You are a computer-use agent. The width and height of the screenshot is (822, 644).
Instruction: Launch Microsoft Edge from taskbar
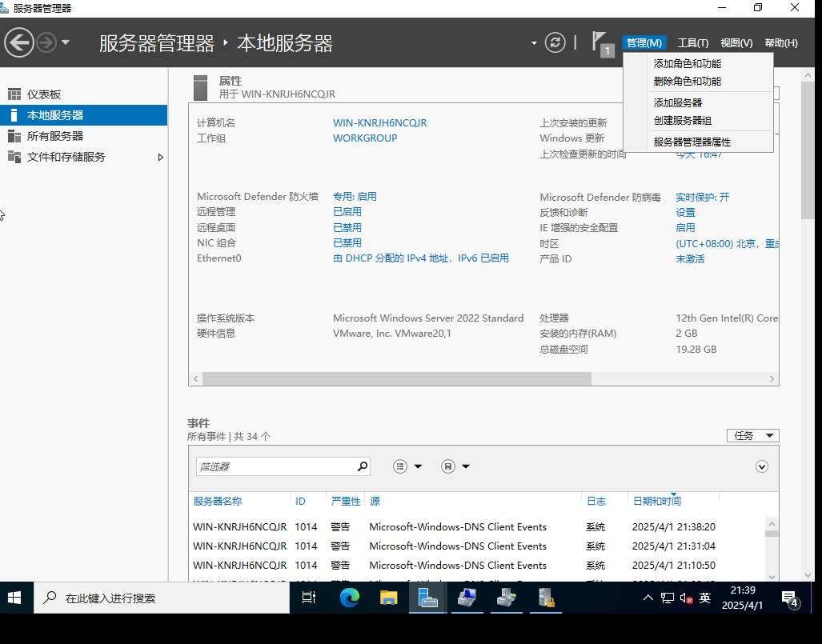click(349, 598)
